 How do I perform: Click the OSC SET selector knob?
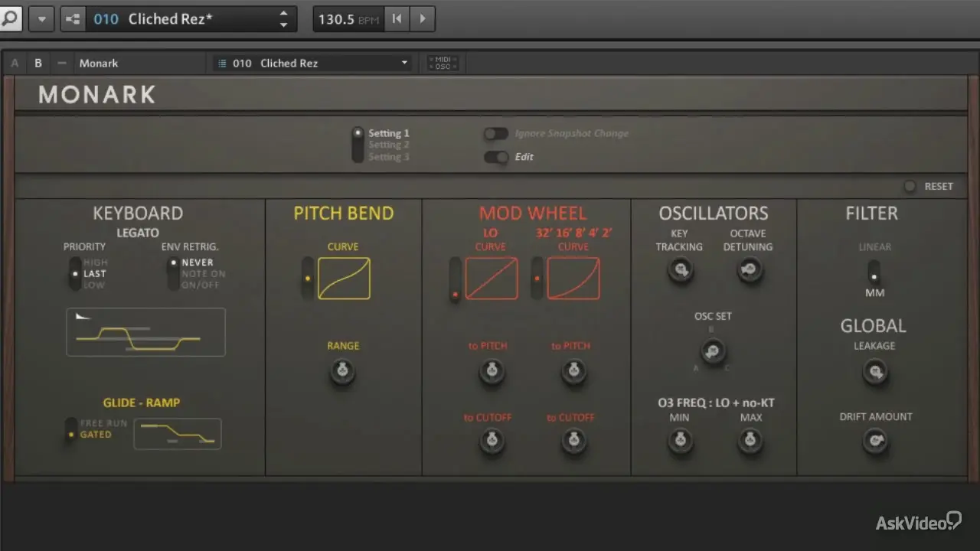point(714,352)
